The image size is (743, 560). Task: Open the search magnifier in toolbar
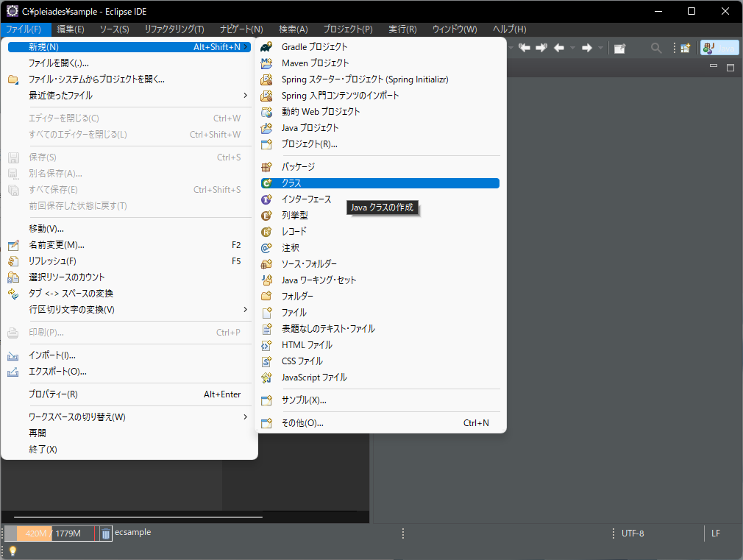pyautogui.click(x=655, y=48)
